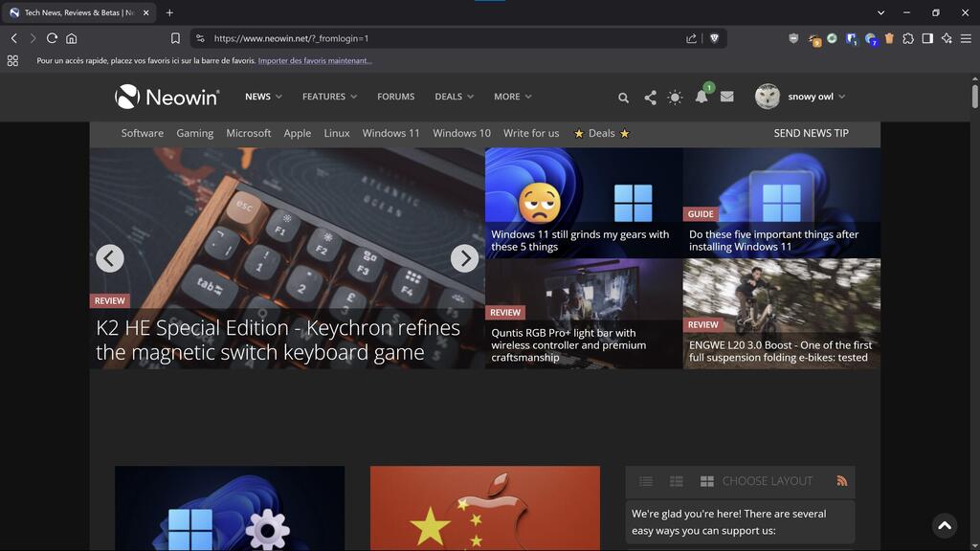980x551 pixels.
Task: Open the Bitwarden shield extension icon
Action: [851, 38]
